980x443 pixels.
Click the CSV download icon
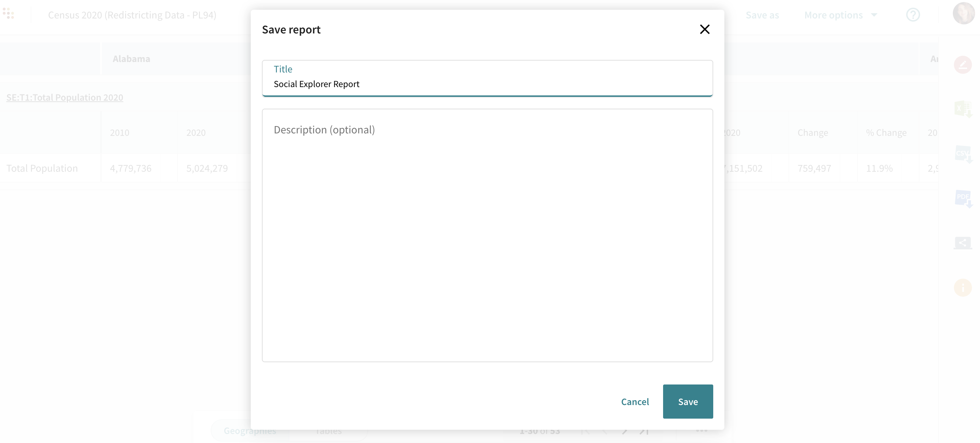pos(963,154)
